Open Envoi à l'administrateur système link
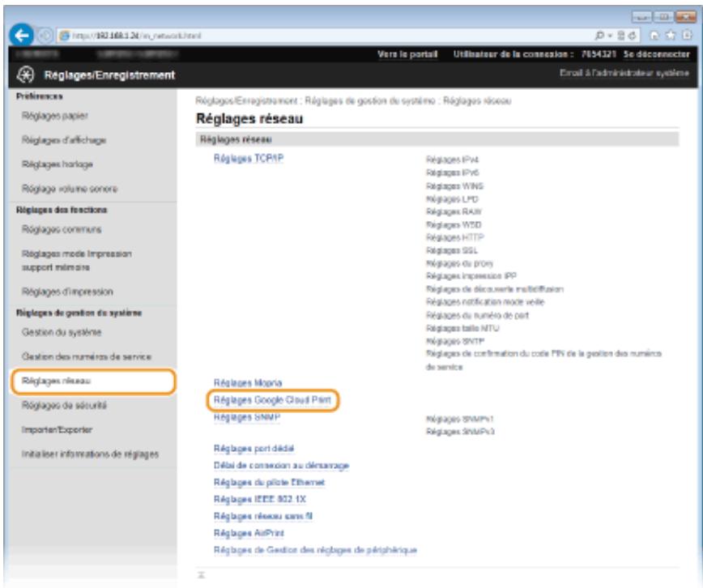703x588 pixels. [x=624, y=73]
